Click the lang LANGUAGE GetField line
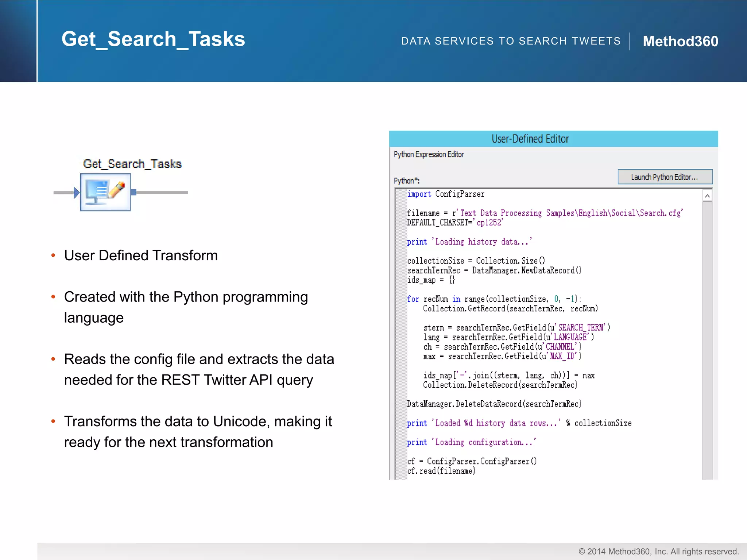This screenshot has height=560, width=747. (x=508, y=337)
